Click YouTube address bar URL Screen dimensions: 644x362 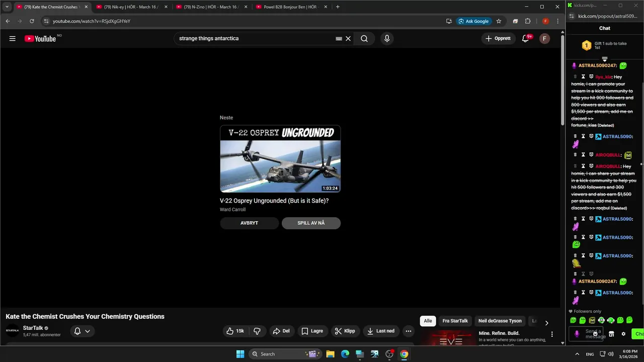point(92,21)
